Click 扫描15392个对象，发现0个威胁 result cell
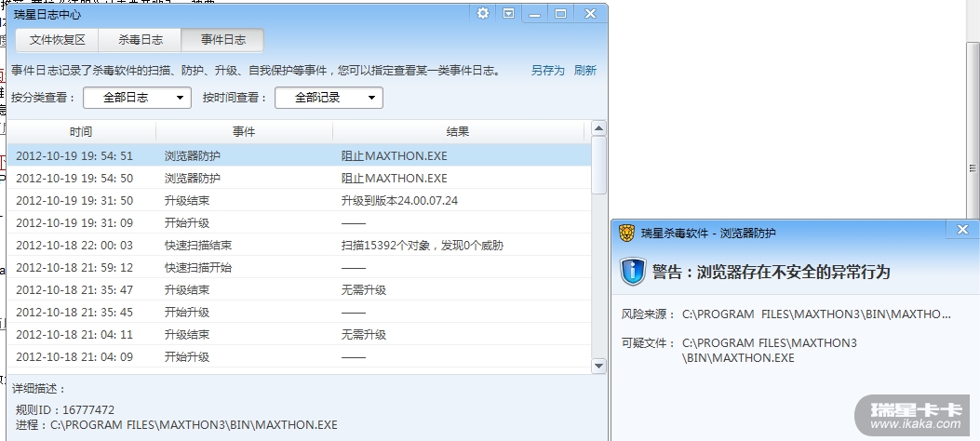 (422, 246)
